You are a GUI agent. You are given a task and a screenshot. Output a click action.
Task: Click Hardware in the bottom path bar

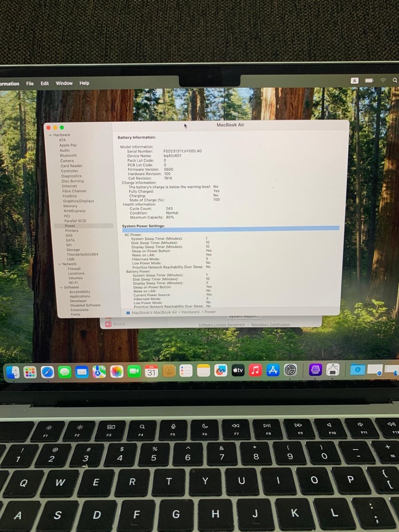pos(191,312)
